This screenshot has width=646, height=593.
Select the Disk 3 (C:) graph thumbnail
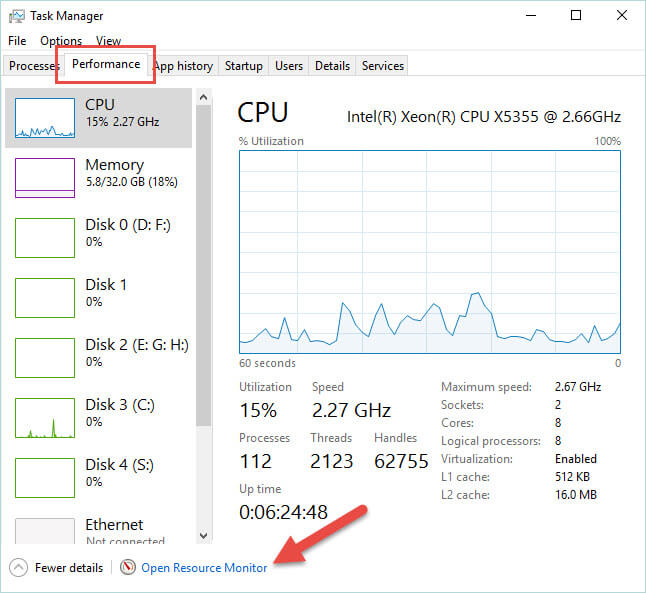coord(45,417)
